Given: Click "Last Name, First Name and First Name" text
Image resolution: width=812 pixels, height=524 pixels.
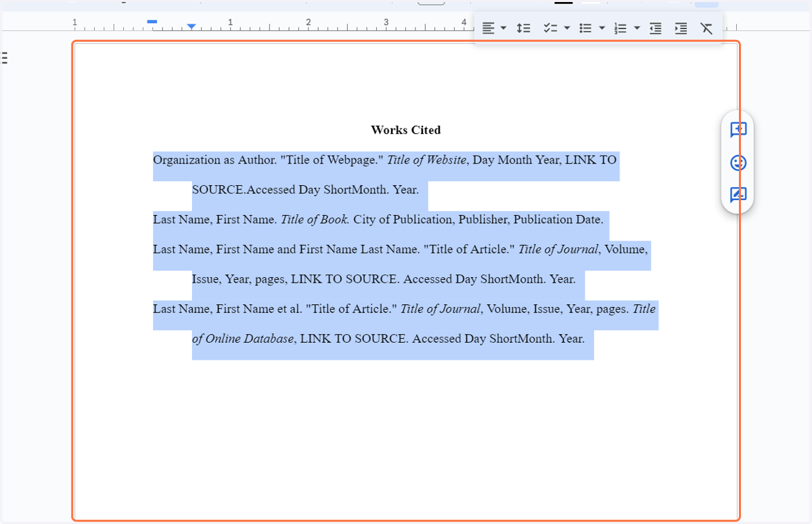Looking at the screenshot, I should coord(254,249).
